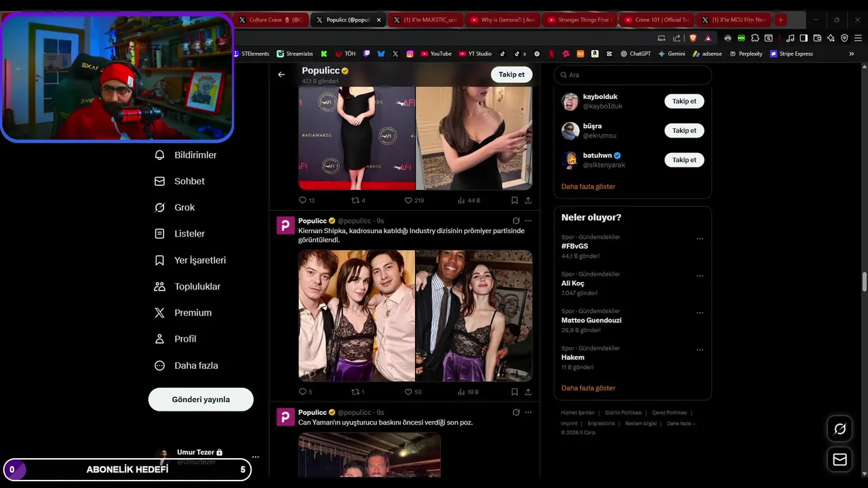Screen dimensions: 868x488
Task: Click the page vertical scrollbar thumb
Action: point(864,282)
